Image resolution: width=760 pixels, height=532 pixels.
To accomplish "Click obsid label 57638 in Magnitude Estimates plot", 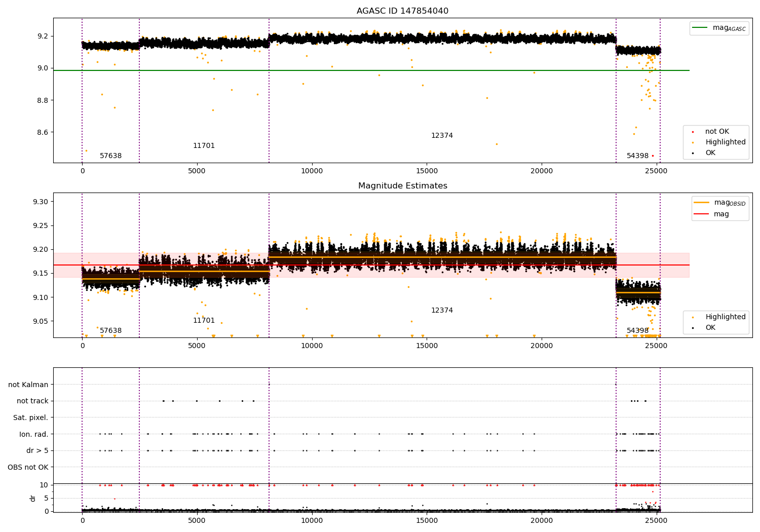I will click(110, 331).
